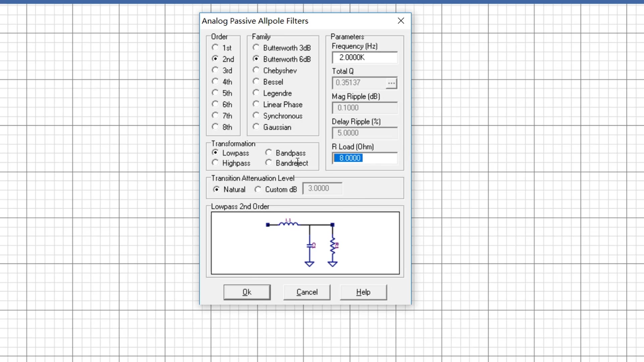Toggle the Custom dB attenuation level

[x=258, y=189]
